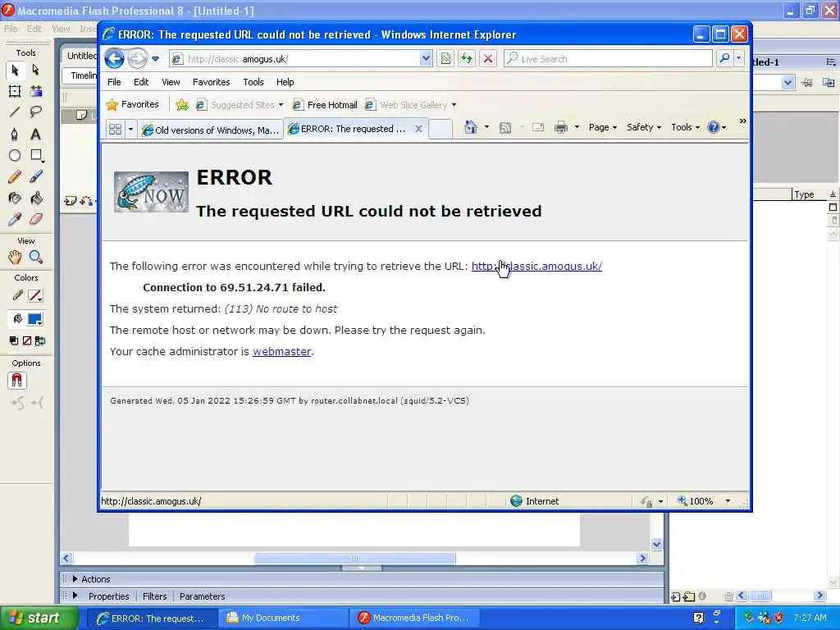Open a new blank IE tab
The width and height of the screenshot is (840, 630).
[x=441, y=130]
